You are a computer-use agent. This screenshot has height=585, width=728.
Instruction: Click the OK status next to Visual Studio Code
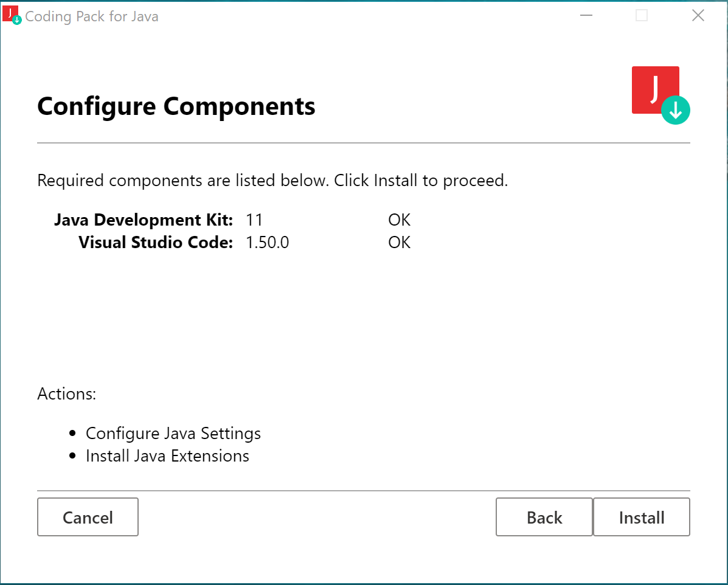[399, 242]
